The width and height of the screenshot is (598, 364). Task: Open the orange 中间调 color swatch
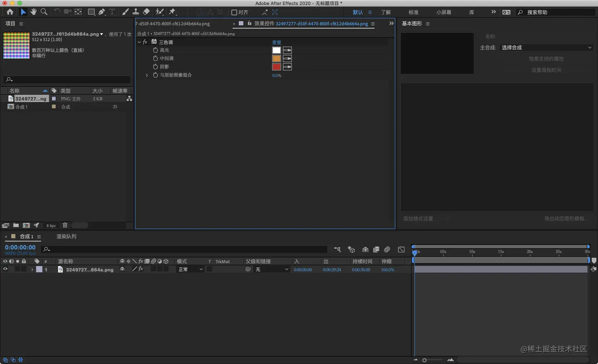(x=277, y=59)
